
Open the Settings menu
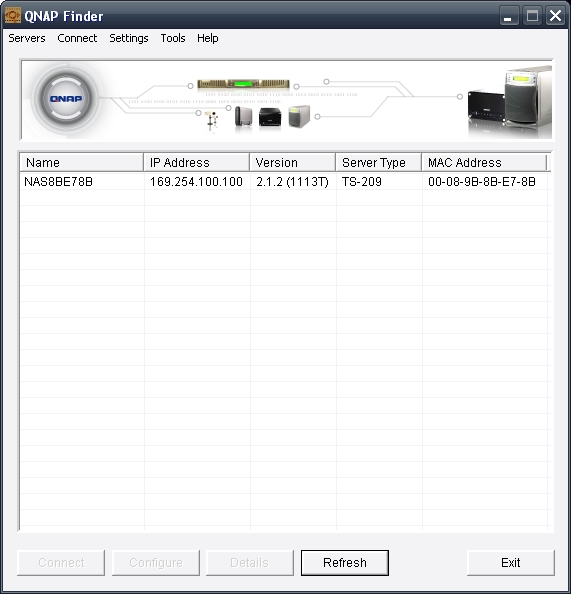coord(128,38)
